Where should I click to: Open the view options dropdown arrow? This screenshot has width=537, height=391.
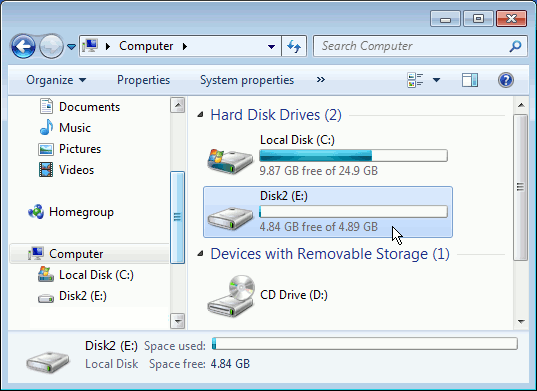click(x=436, y=80)
